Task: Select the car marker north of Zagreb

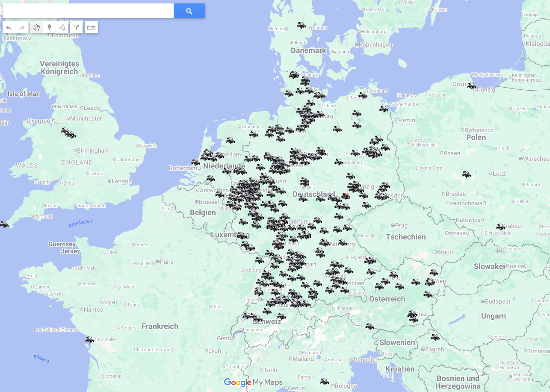Action: coord(435,337)
